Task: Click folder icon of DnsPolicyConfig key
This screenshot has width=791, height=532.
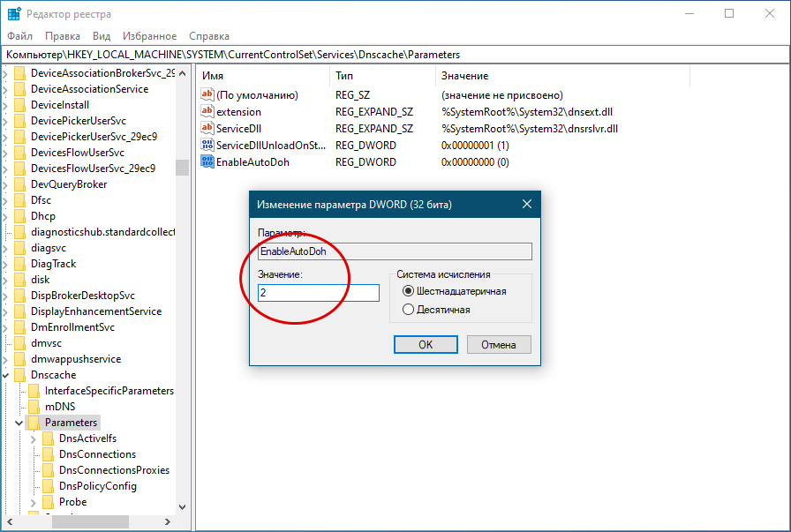Action: (x=49, y=486)
